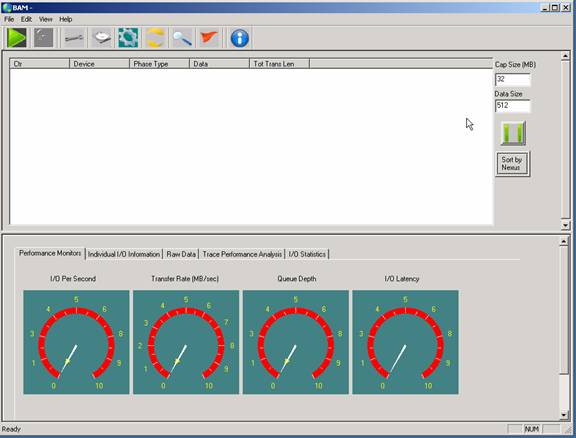Click the disk drive icon
The width and height of the screenshot is (576, 438).
[102, 37]
